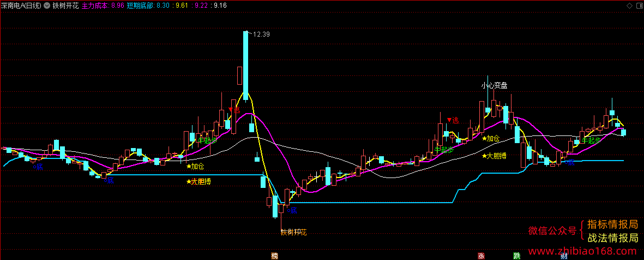Click the ★加仓 signal below 小心变盘

[491, 139]
